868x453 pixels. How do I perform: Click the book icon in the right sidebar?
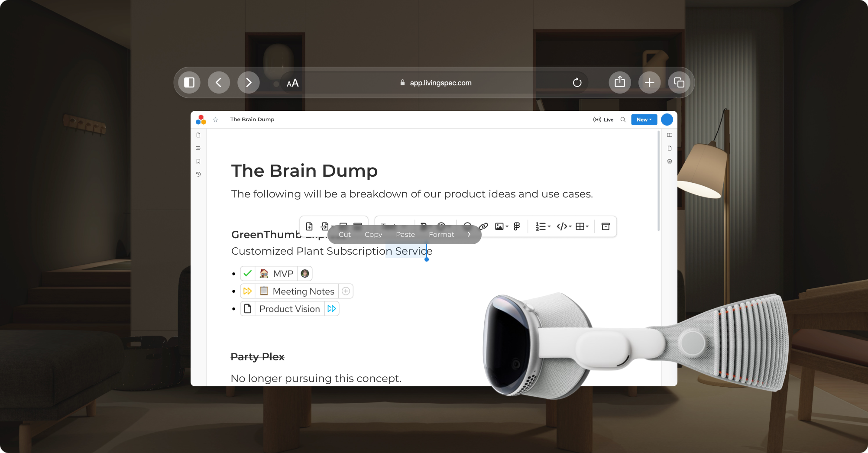(x=670, y=135)
